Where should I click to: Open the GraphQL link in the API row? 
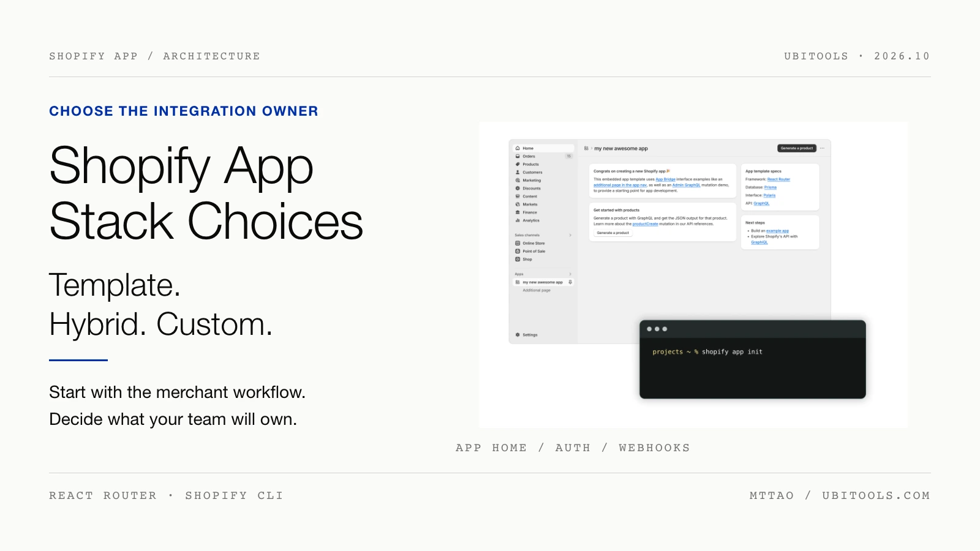761,203
